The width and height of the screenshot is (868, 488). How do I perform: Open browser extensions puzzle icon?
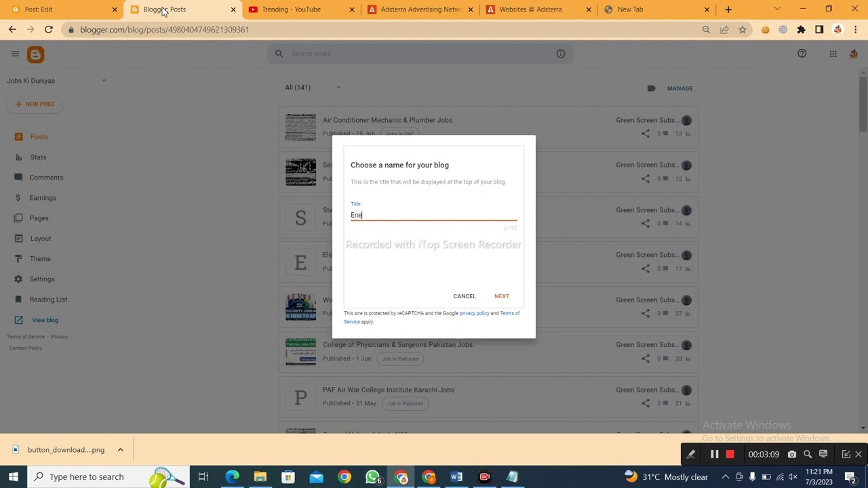802,30
